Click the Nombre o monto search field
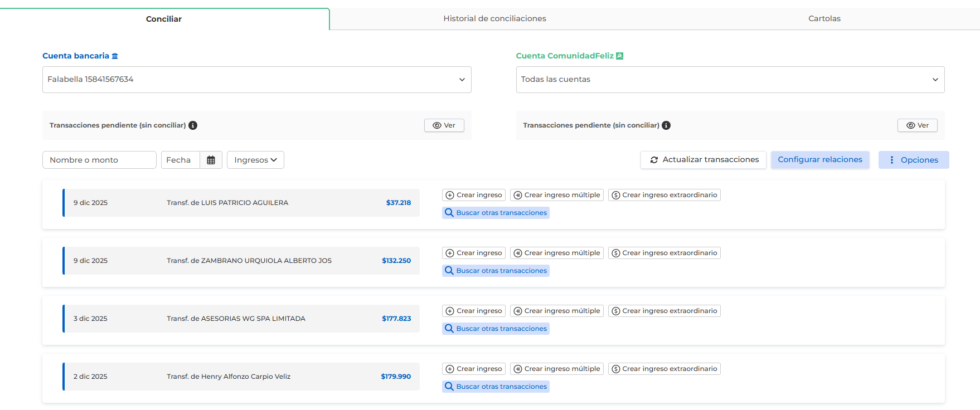This screenshot has height=410, width=980. (99, 160)
